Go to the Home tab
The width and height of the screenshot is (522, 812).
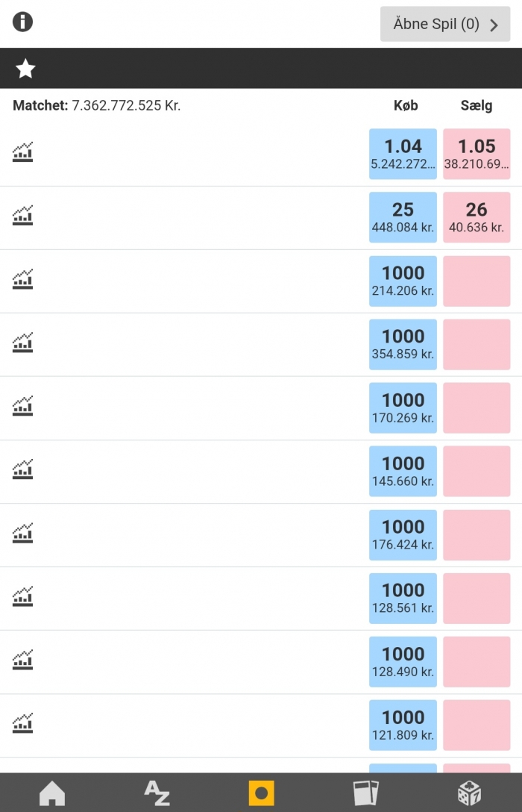click(x=52, y=793)
